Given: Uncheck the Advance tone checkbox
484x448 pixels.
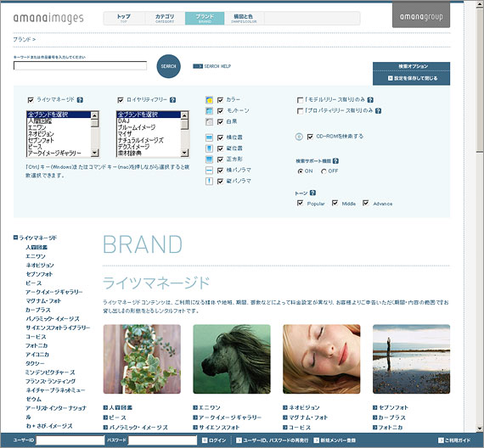Looking at the screenshot, I should pos(366,203).
